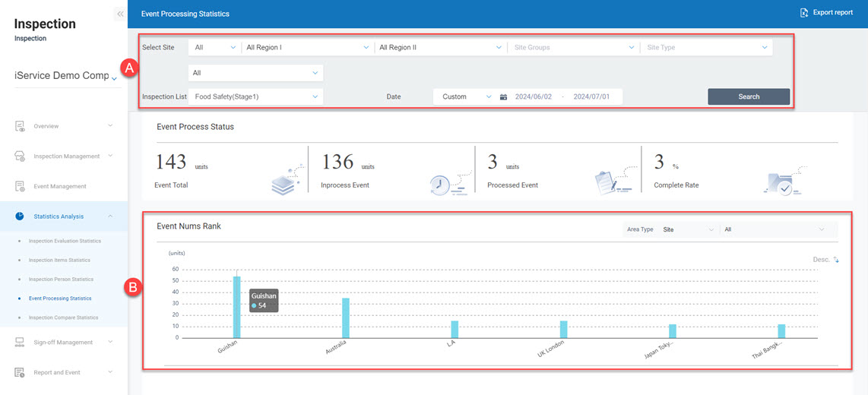Click the start date 2024/06/02 field
Viewport: 868px width, 395px height.
534,97
